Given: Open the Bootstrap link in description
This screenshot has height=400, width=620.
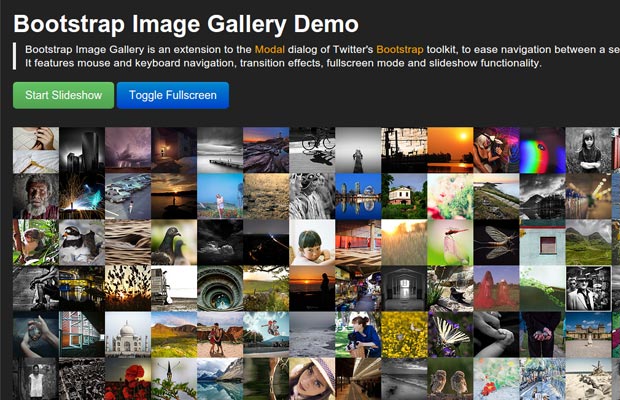Looking at the screenshot, I should [x=400, y=49].
